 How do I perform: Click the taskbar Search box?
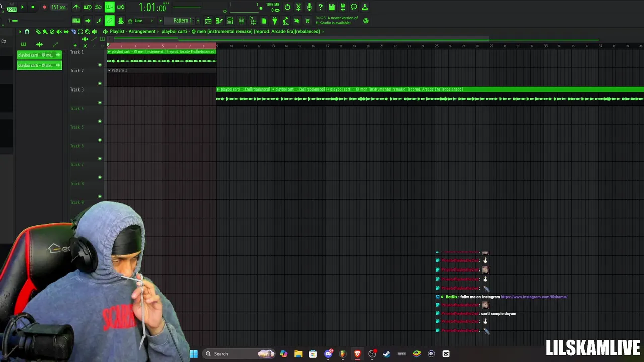[238, 354]
